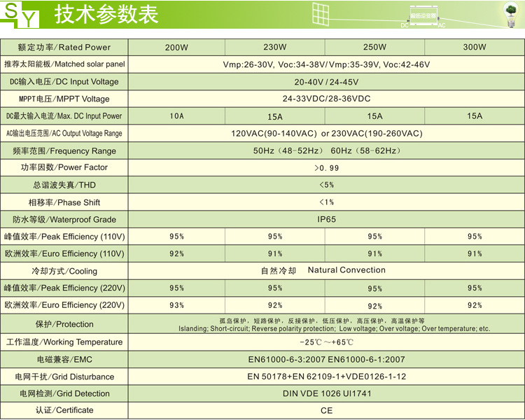Image resolution: width=525 pixels, height=420 pixels.
Task: Click the <5% THD value
Action: (326, 185)
